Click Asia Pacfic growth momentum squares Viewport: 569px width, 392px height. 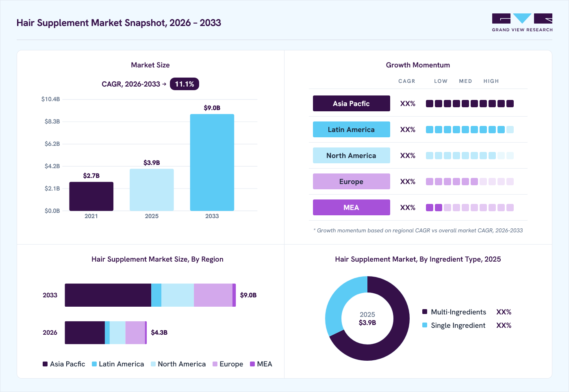pyautogui.click(x=470, y=104)
